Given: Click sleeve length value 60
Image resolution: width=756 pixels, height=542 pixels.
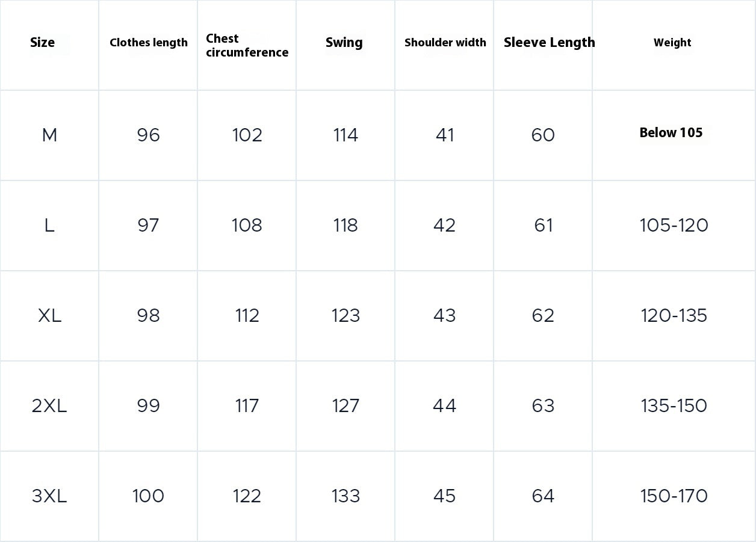Looking at the screenshot, I should 543,135.
